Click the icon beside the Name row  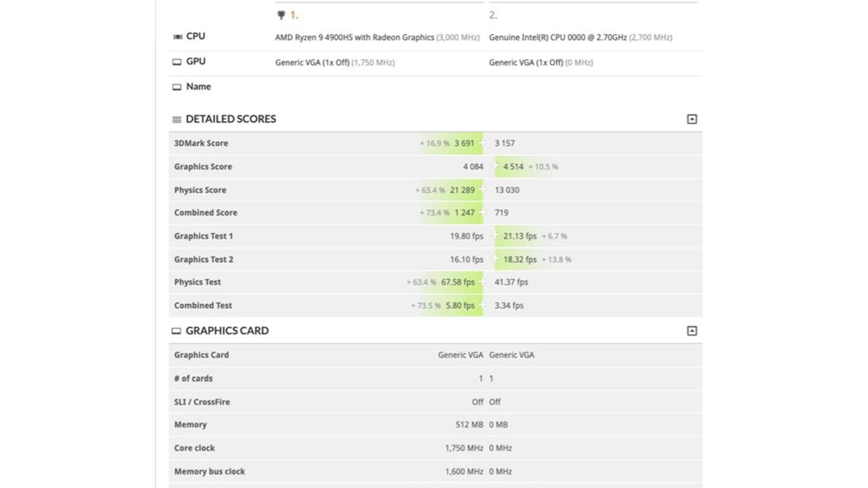177,87
